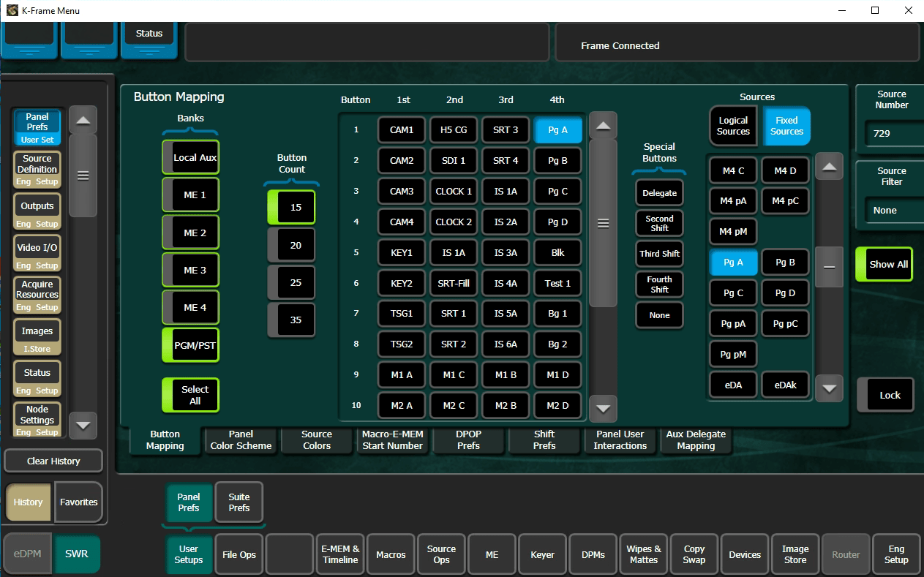
Task: Select Fixed Sources
Action: [786, 126]
